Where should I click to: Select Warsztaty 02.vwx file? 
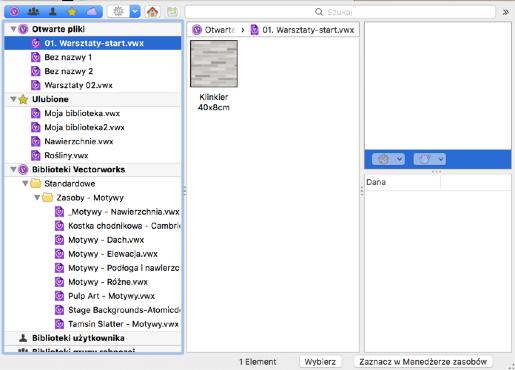click(x=93, y=85)
